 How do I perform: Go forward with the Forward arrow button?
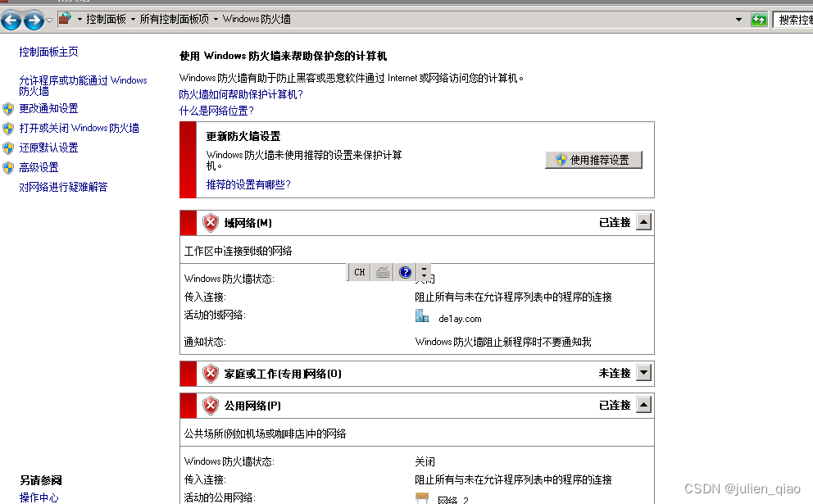(x=34, y=20)
